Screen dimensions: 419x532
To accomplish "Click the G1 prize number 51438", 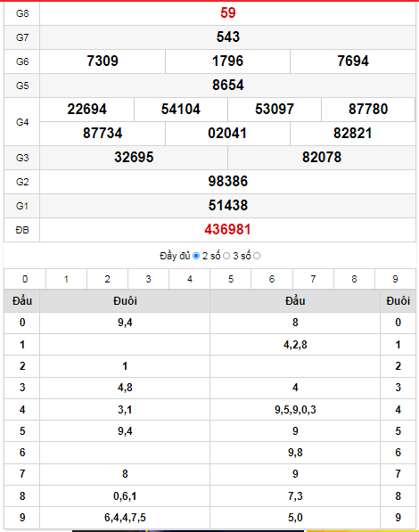I will click(228, 206).
